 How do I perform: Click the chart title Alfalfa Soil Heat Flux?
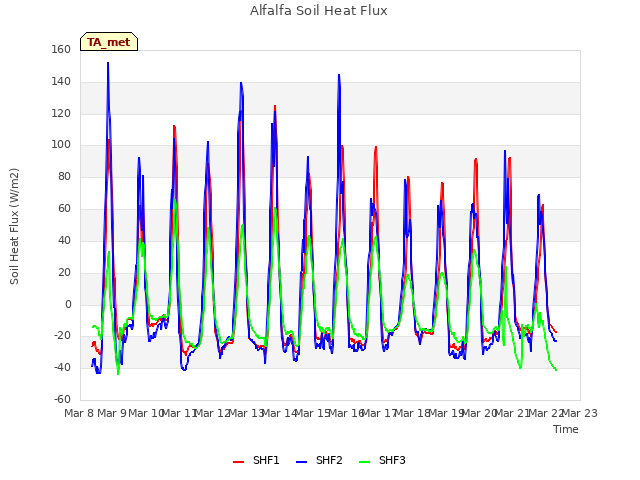[x=319, y=11]
